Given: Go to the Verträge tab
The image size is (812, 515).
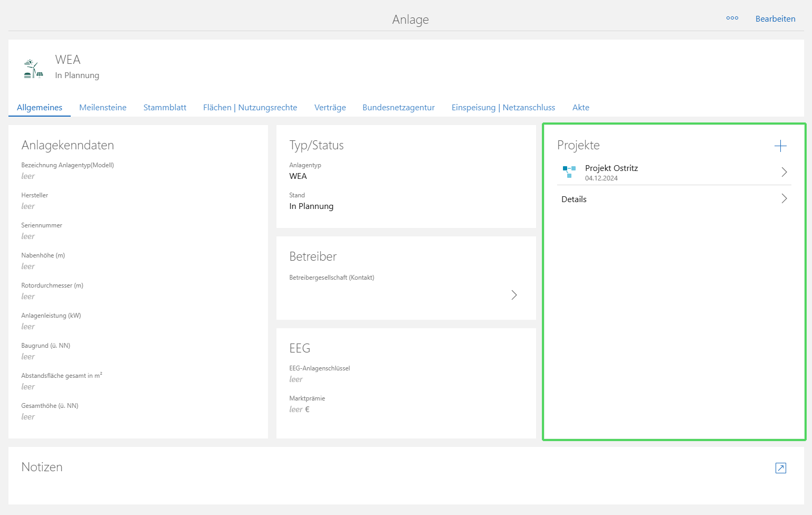Looking at the screenshot, I should (x=330, y=108).
